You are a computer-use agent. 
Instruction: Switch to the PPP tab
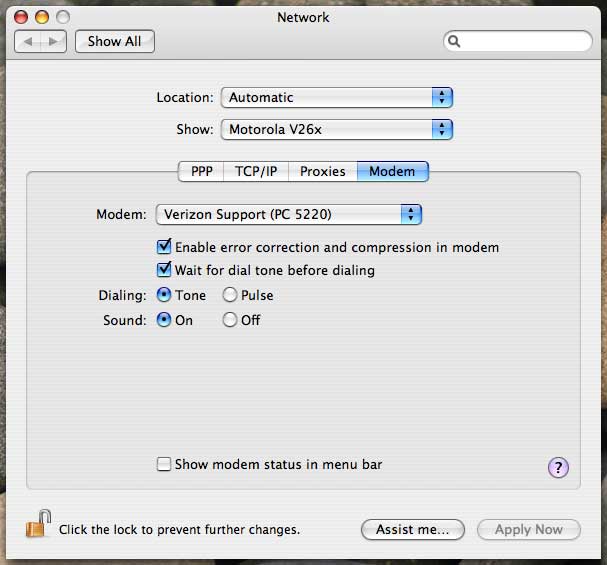tap(201, 171)
